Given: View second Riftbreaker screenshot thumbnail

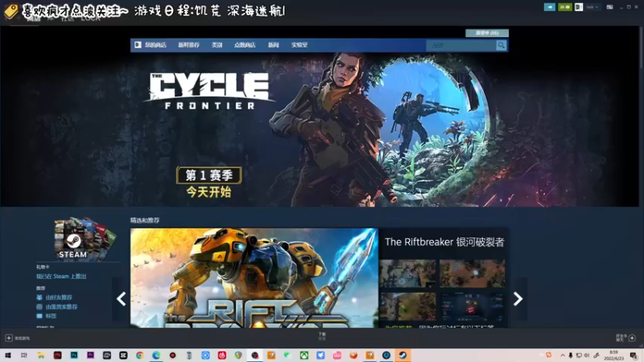Looking at the screenshot, I should (473, 274).
